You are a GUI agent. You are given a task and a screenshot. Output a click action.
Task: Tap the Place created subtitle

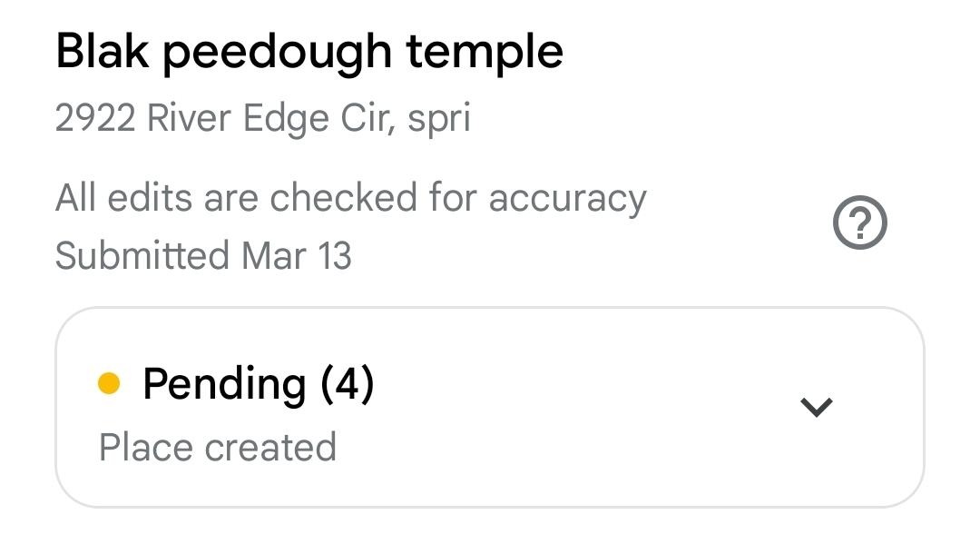[x=218, y=448]
